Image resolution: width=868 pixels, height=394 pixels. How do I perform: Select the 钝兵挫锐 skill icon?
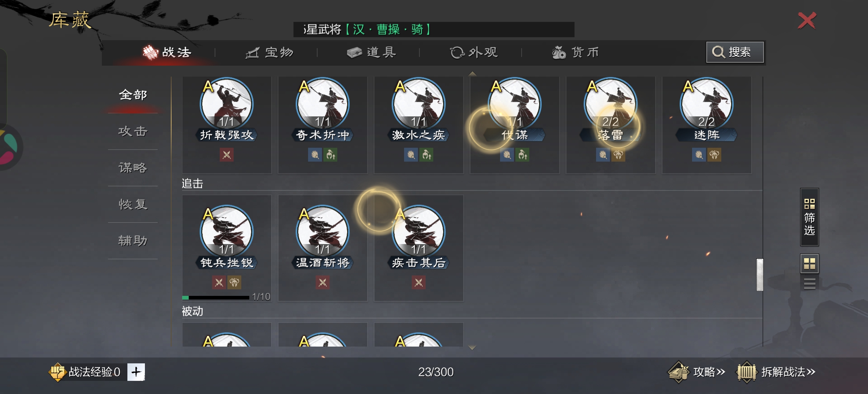point(227,232)
